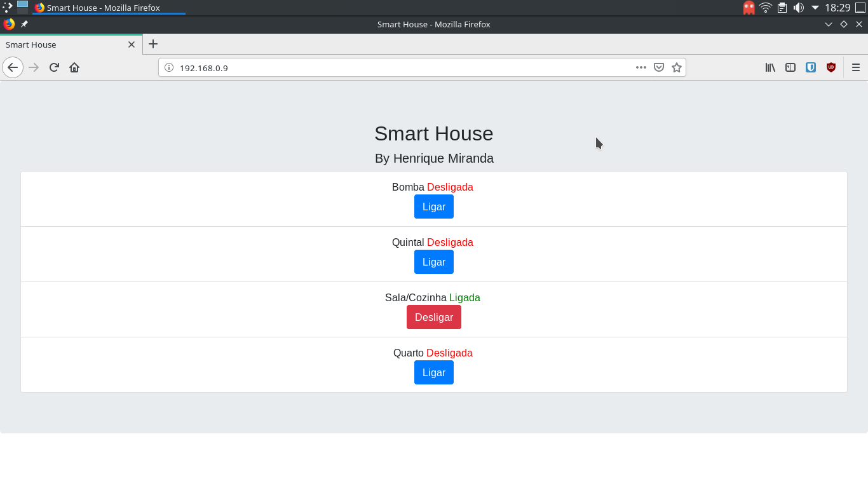Show site information icon in address bar
868x488 pixels.
coord(169,67)
